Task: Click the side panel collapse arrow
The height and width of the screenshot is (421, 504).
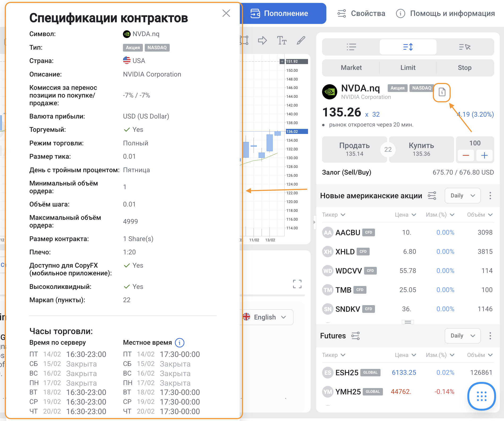Action: click(314, 222)
